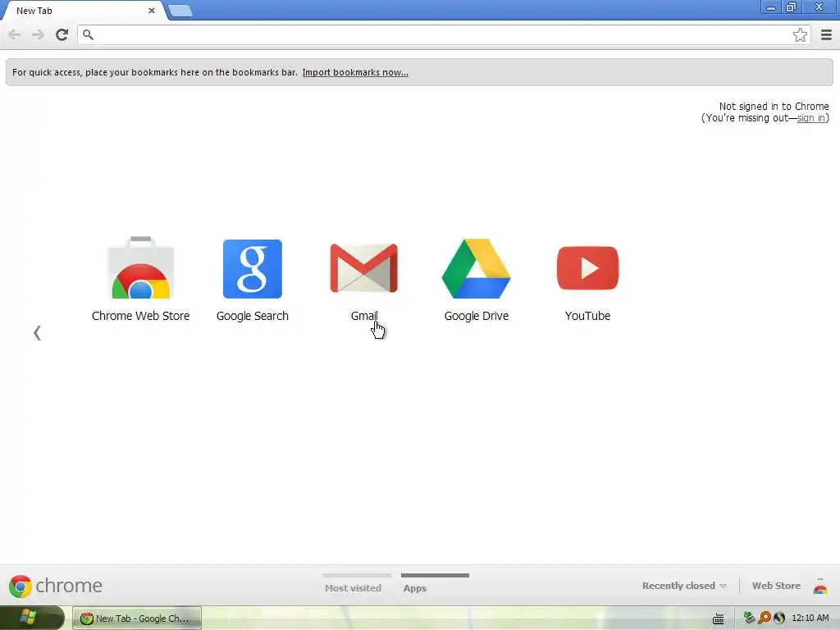Click the Gmail label text
Image resolution: width=840 pixels, height=630 pixels.
(x=364, y=316)
